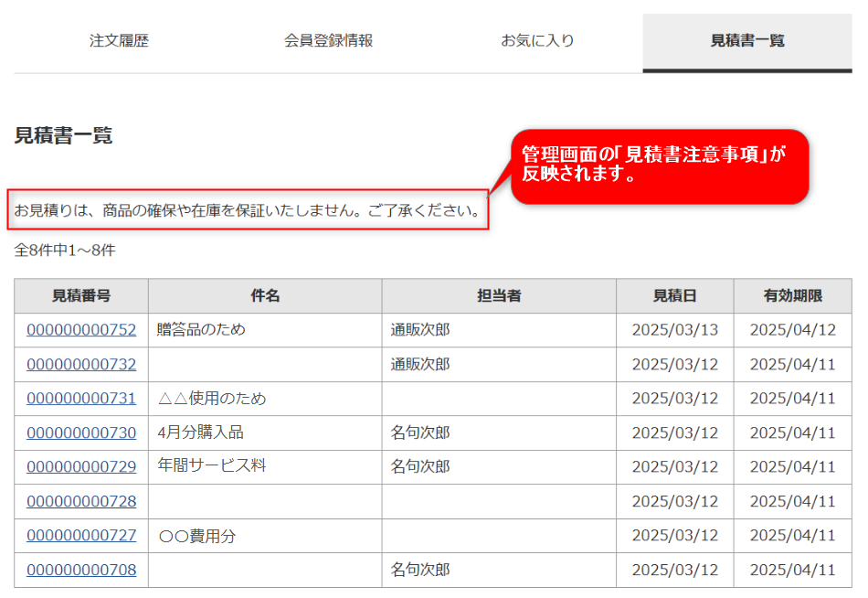Select the 見積書一覧 tab
The width and height of the screenshot is (868, 598).
[x=746, y=41]
